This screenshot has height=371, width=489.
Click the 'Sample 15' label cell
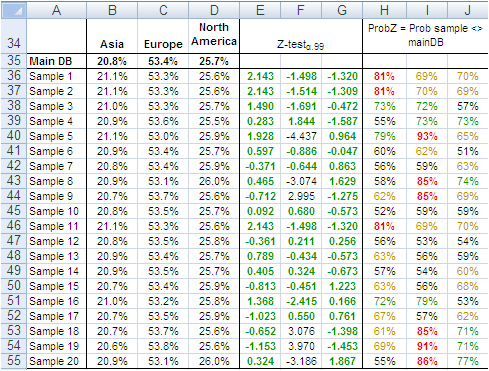56,286
